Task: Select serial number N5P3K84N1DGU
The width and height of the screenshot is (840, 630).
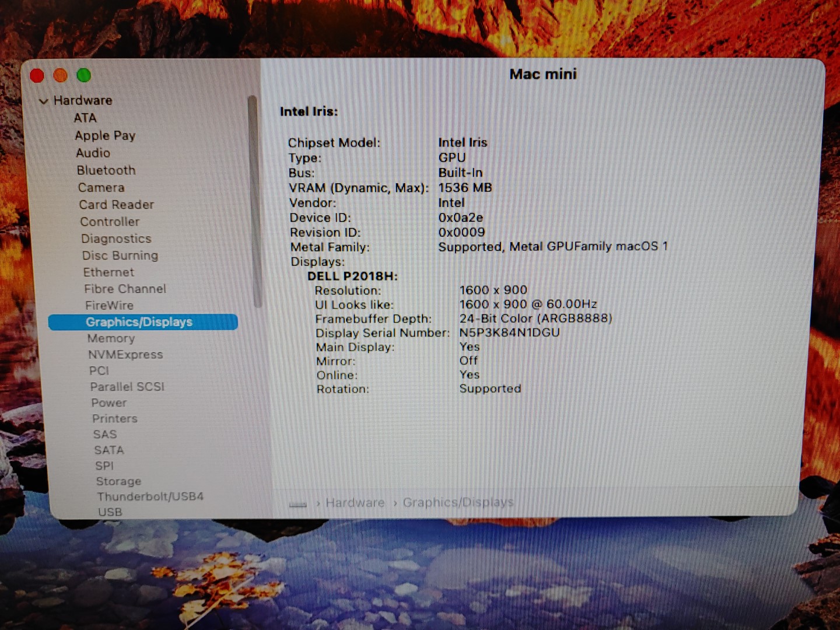Action: pyautogui.click(x=510, y=332)
